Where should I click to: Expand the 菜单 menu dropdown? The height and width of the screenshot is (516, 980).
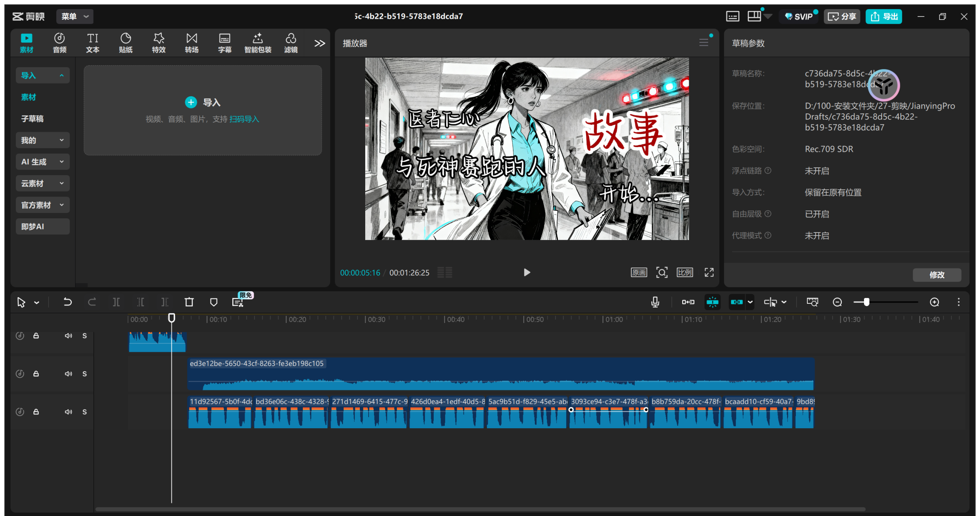[75, 16]
